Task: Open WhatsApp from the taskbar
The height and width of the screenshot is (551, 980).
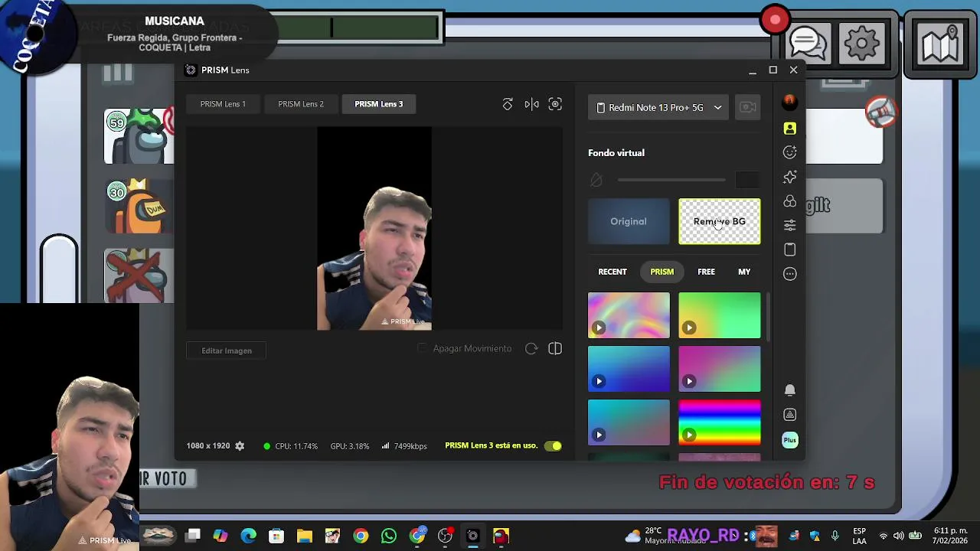Action: (x=389, y=536)
